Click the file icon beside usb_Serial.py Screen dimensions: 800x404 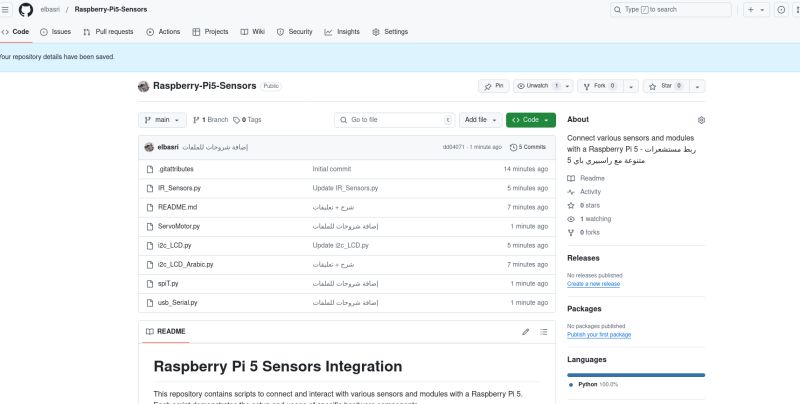click(x=150, y=303)
